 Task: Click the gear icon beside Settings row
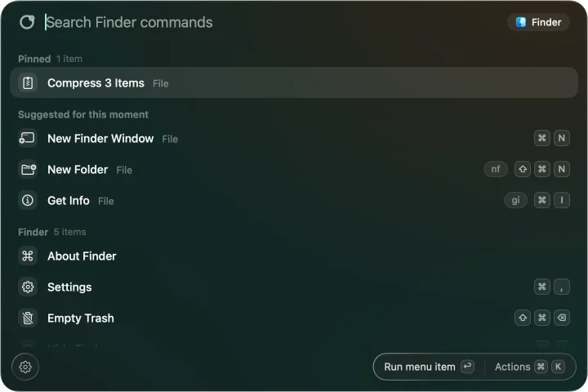point(28,287)
